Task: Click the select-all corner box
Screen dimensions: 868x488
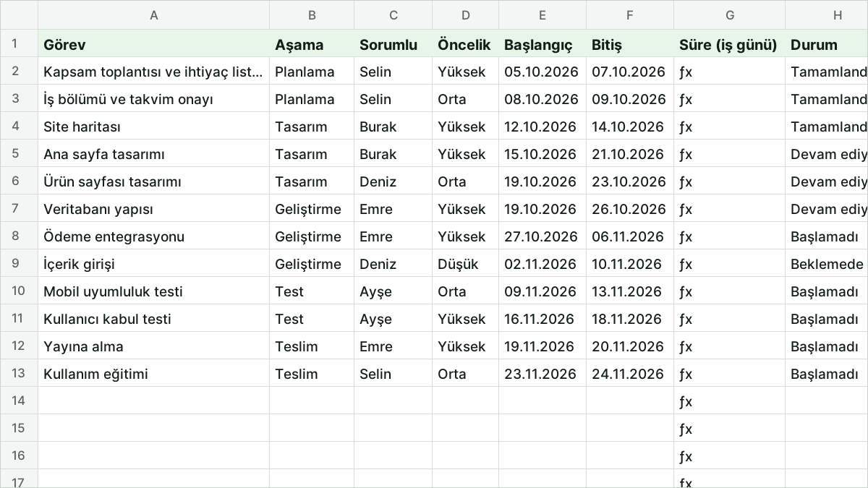Action: pos(19,15)
